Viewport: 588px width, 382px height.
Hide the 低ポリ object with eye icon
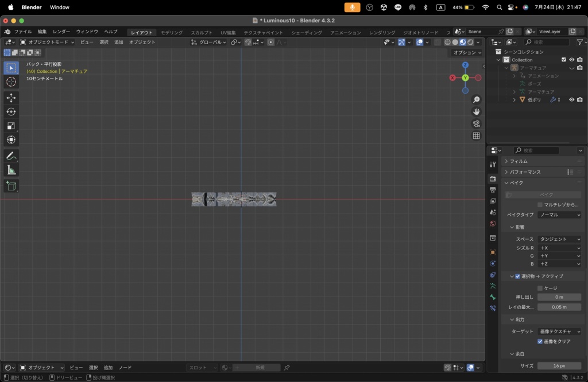(x=571, y=100)
